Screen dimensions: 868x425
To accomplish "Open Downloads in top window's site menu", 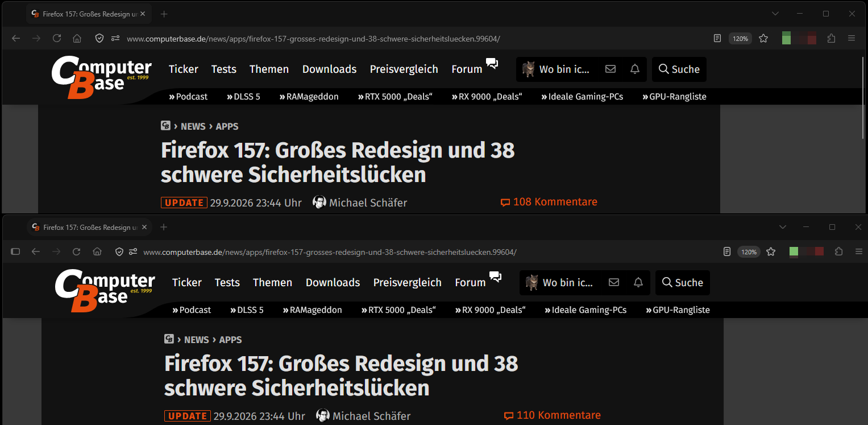I will [329, 69].
